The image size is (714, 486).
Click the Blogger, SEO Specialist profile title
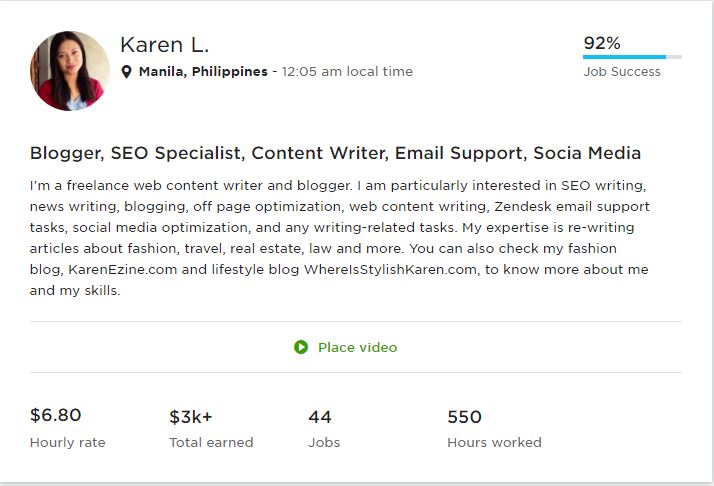click(335, 153)
